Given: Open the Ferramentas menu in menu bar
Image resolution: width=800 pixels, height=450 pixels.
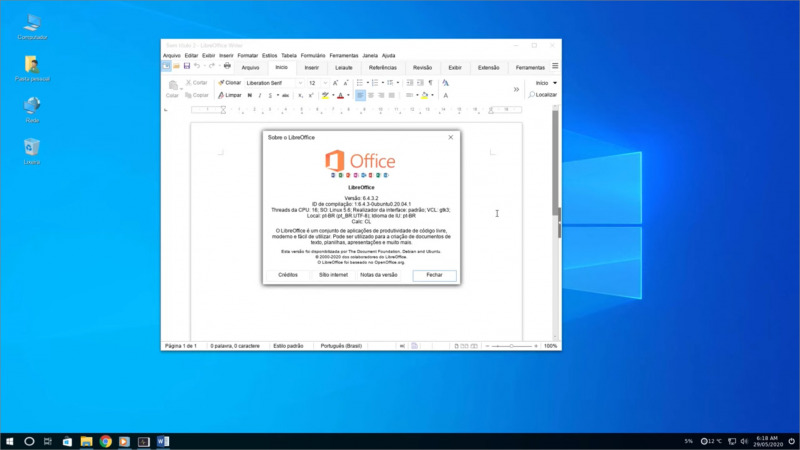Looking at the screenshot, I should pos(343,56).
